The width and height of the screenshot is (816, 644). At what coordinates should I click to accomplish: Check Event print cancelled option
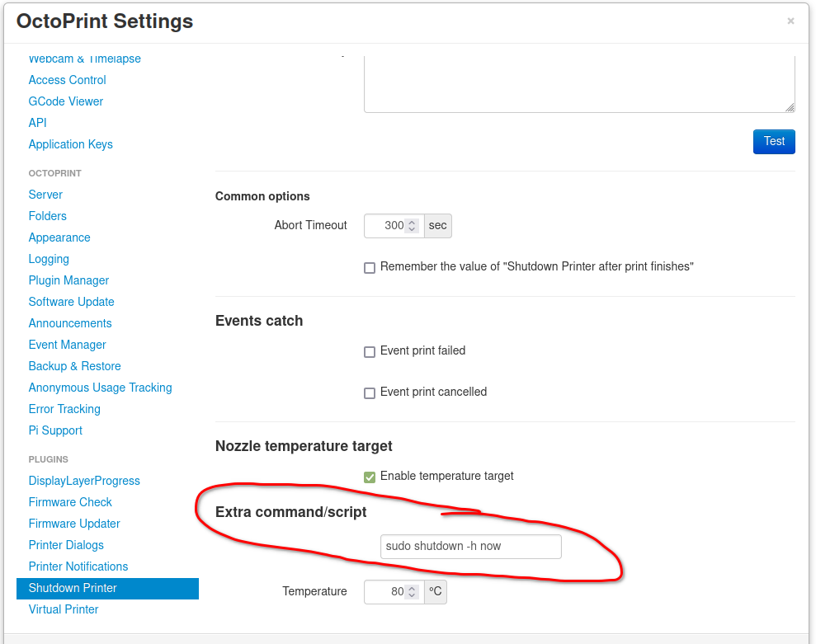point(370,393)
